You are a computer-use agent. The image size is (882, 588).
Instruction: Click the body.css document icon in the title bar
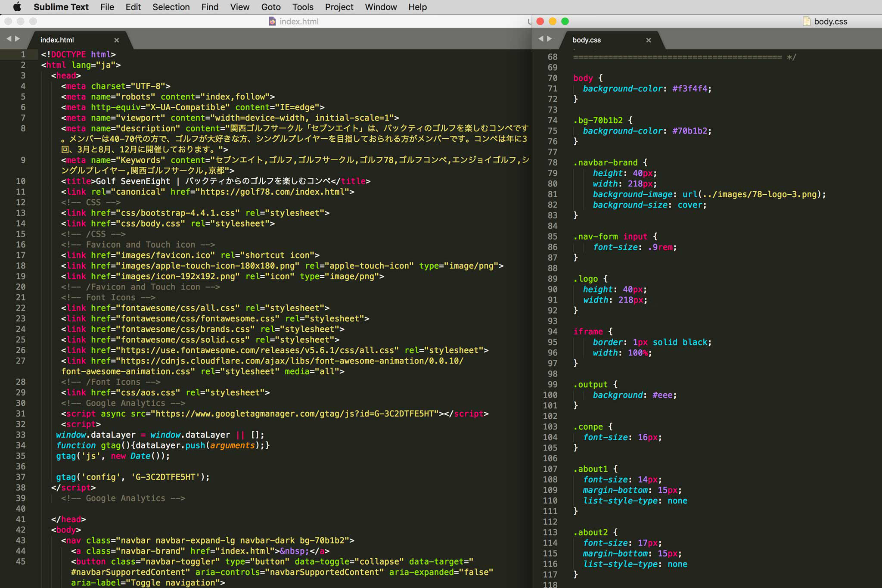coord(807,21)
